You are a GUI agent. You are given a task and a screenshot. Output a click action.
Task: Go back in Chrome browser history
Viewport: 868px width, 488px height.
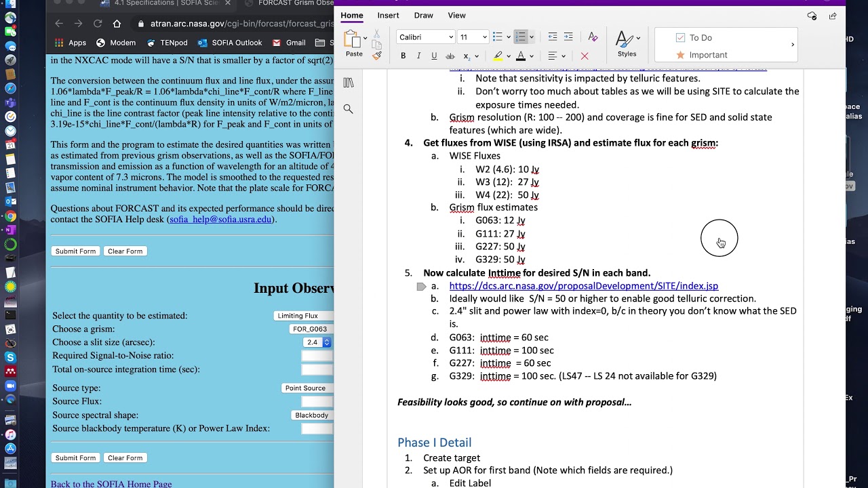[x=59, y=24]
